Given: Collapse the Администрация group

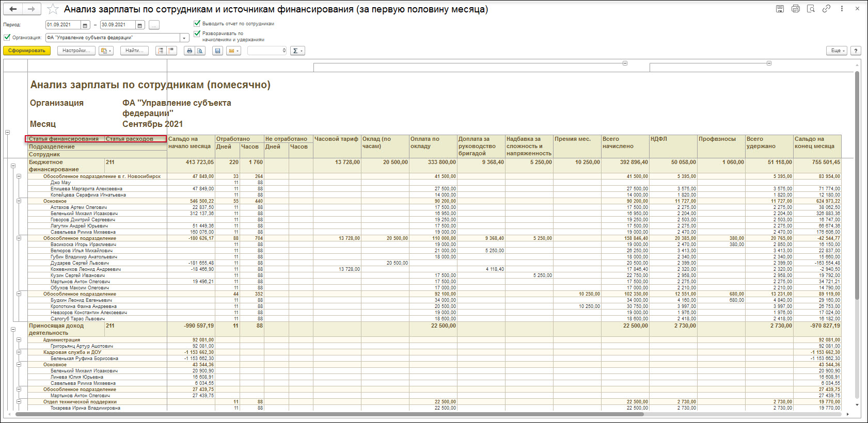Looking at the screenshot, I should coord(19,340).
